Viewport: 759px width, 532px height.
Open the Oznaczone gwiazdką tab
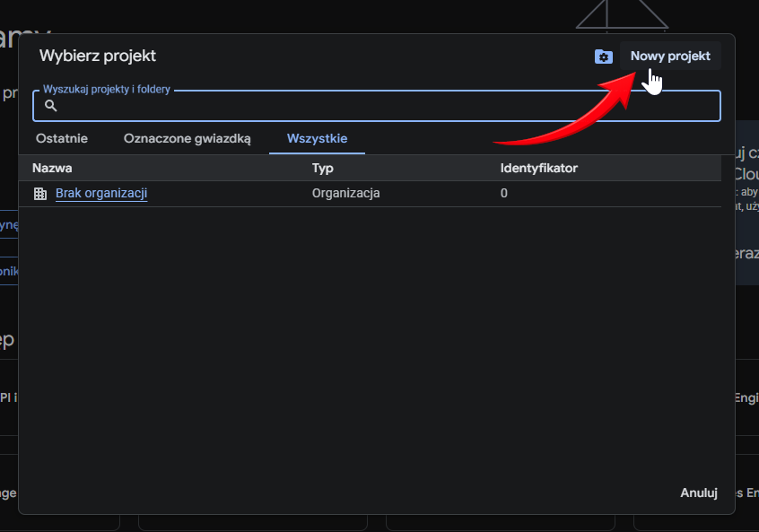(188, 138)
